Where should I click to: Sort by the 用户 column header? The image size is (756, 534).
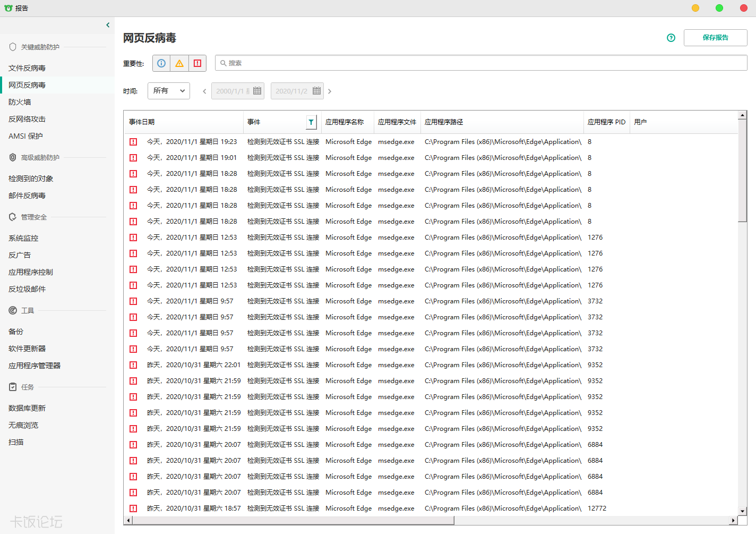(x=684, y=122)
